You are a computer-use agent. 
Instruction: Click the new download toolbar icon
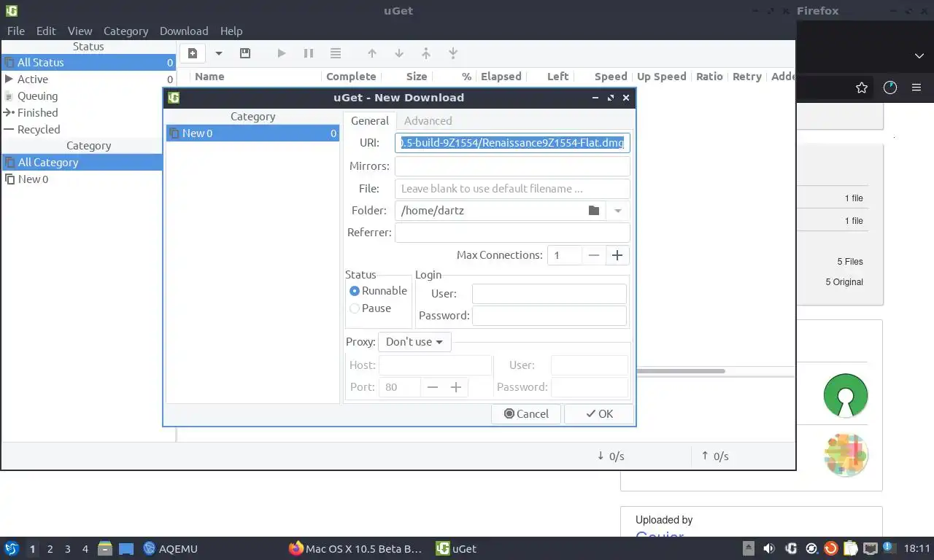(x=193, y=53)
